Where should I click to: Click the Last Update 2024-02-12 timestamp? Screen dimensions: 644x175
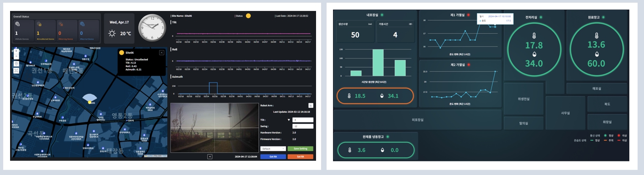point(292,111)
